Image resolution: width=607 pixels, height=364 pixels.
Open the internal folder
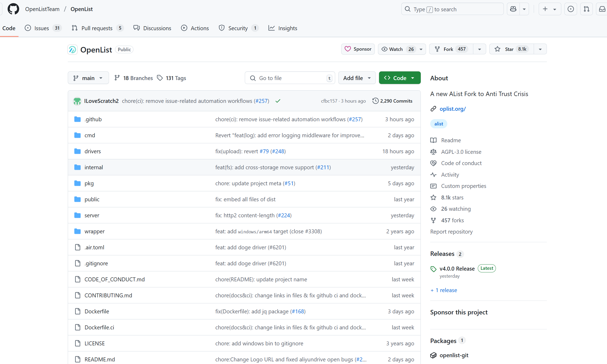(x=94, y=167)
